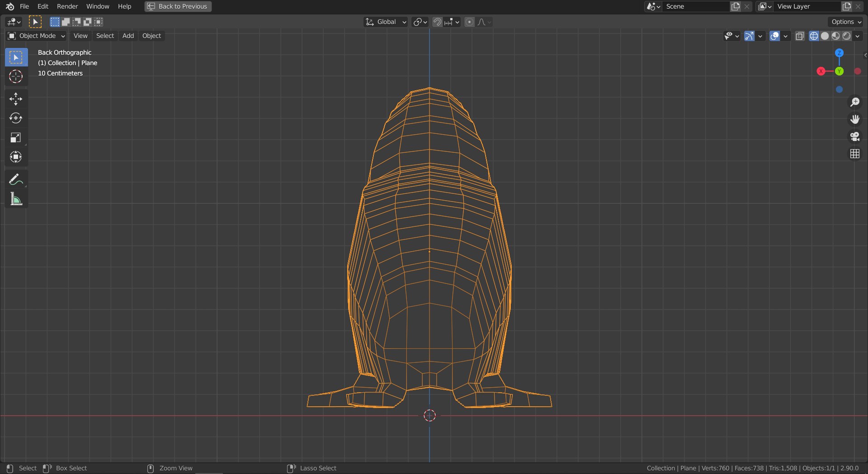868x474 pixels.
Task: Select the Rotate tool
Action: click(x=16, y=118)
